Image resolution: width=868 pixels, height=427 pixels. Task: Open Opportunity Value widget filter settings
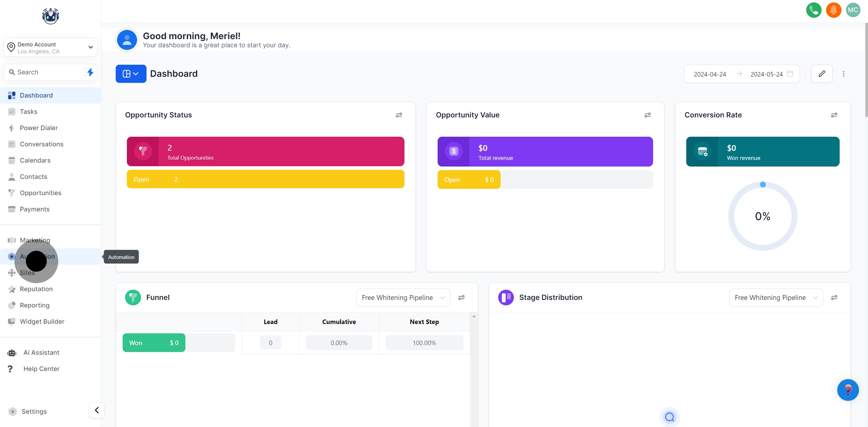647,115
